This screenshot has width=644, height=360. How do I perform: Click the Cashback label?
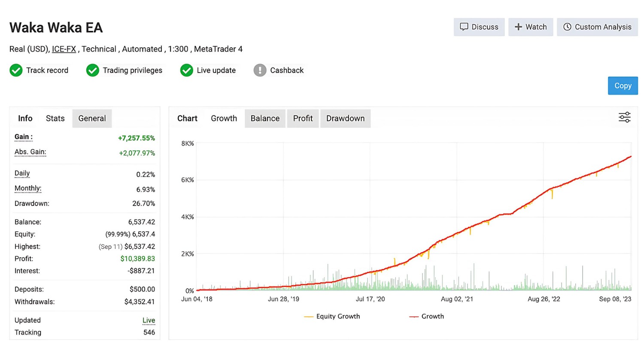tap(287, 70)
